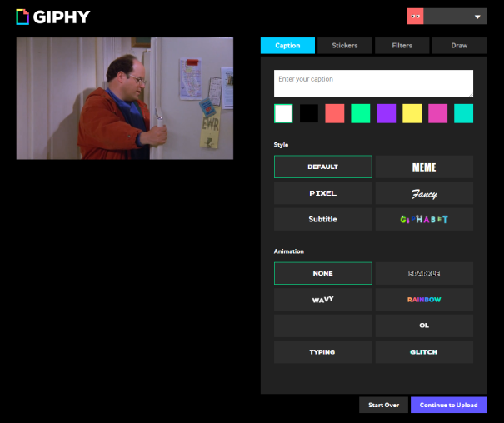Click the Start Over button
Screen dimensions: 504x423
(x=383, y=405)
